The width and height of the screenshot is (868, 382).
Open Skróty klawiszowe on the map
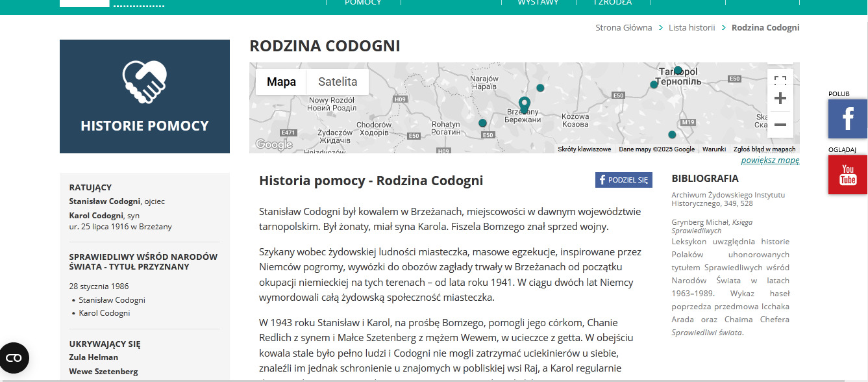[x=584, y=149]
